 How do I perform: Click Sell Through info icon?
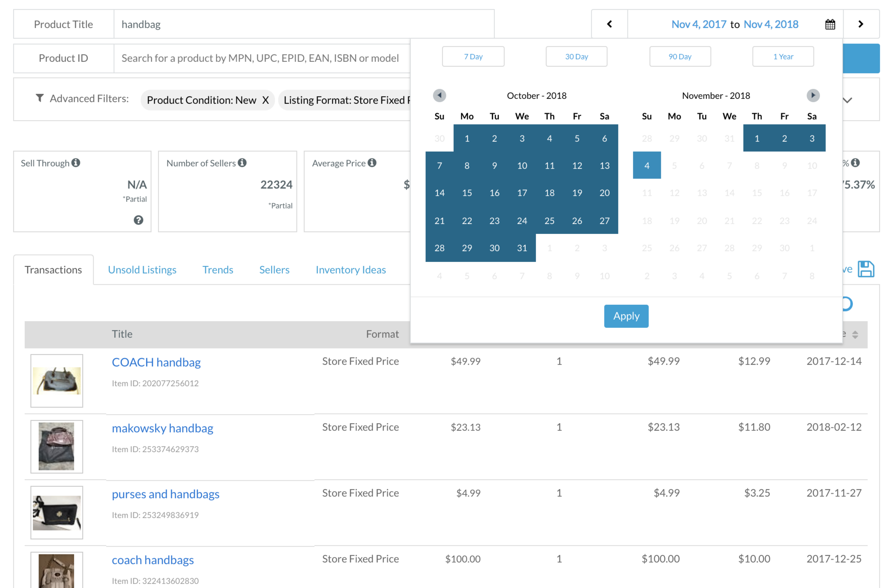[x=76, y=163]
